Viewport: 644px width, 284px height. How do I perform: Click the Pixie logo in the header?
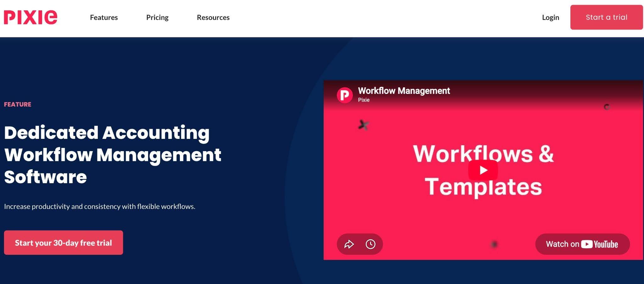coord(31,17)
